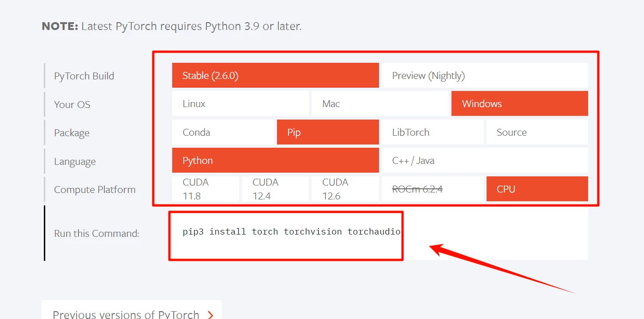The image size is (644, 319).
Task: Pick the Conda package option
Action: click(223, 132)
